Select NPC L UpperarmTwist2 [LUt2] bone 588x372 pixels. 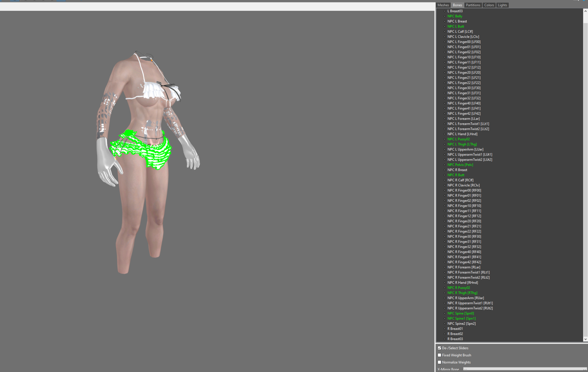[470, 160]
